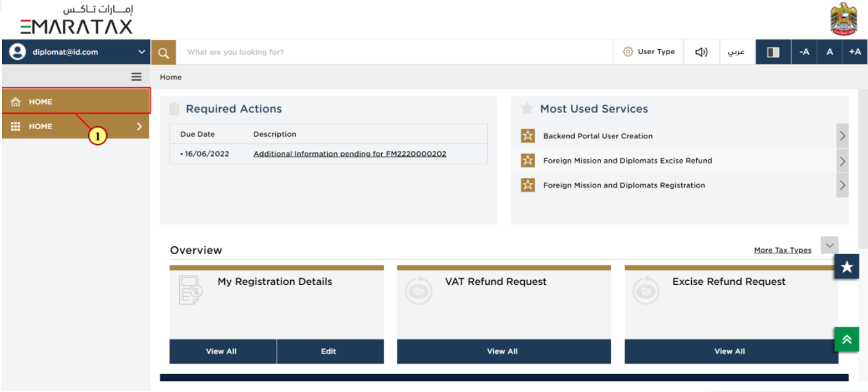Open the HOME grid menu item
This screenshot has width=868, height=392.
click(76, 126)
